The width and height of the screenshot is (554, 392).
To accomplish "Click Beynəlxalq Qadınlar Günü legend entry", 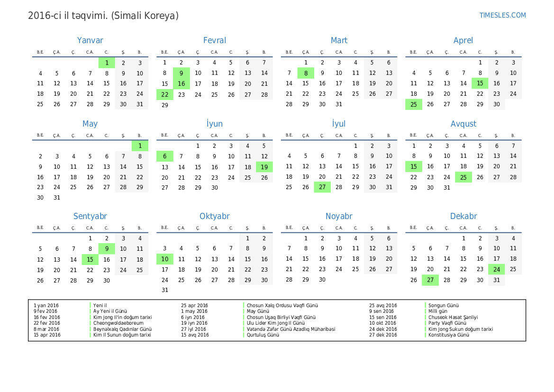I will [x=122, y=329].
